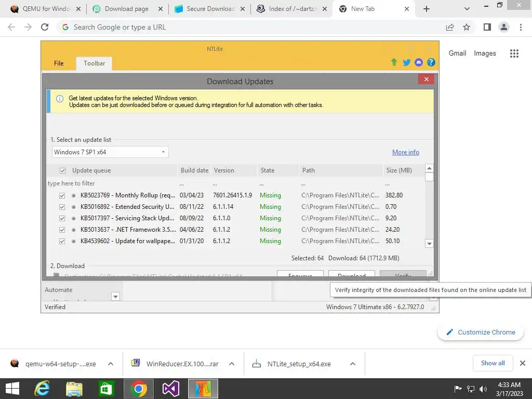
Task: Switch to QEMU for Windows tab
Action: point(46,9)
